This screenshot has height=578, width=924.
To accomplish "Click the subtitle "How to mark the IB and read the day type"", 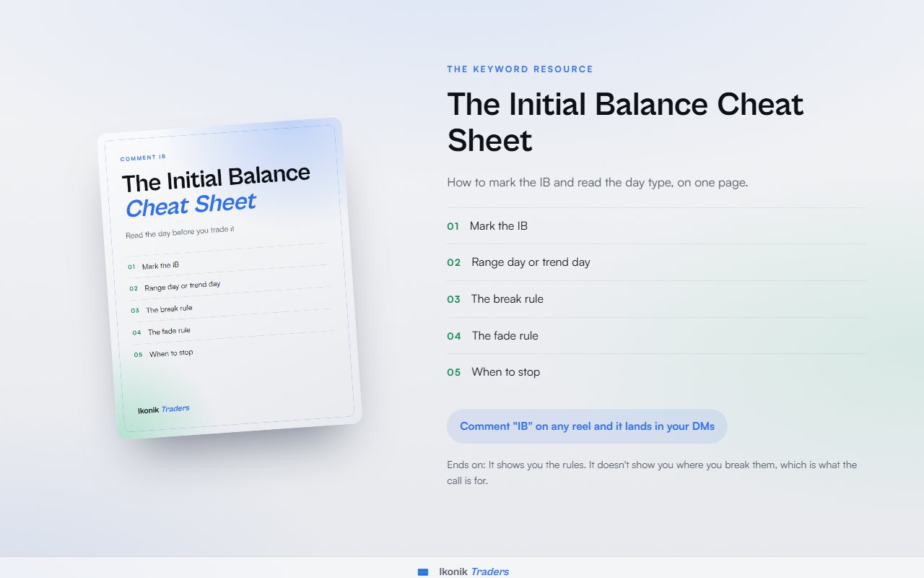I will coord(598,182).
